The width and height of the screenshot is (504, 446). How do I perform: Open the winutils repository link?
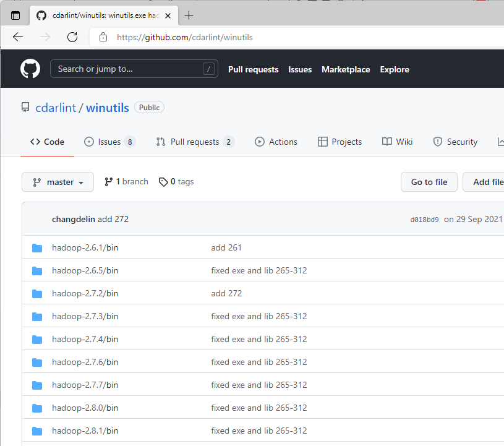pos(108,108)
